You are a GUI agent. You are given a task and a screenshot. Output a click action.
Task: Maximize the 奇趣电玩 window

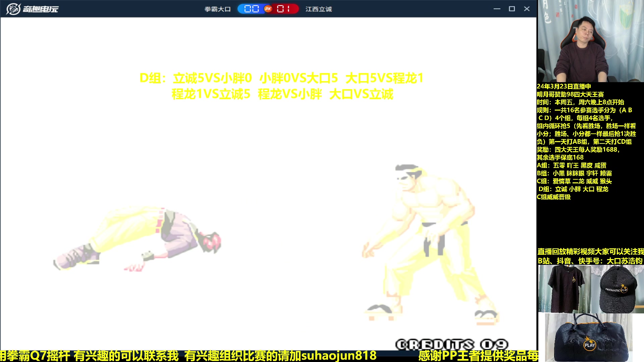click(512, 9)
